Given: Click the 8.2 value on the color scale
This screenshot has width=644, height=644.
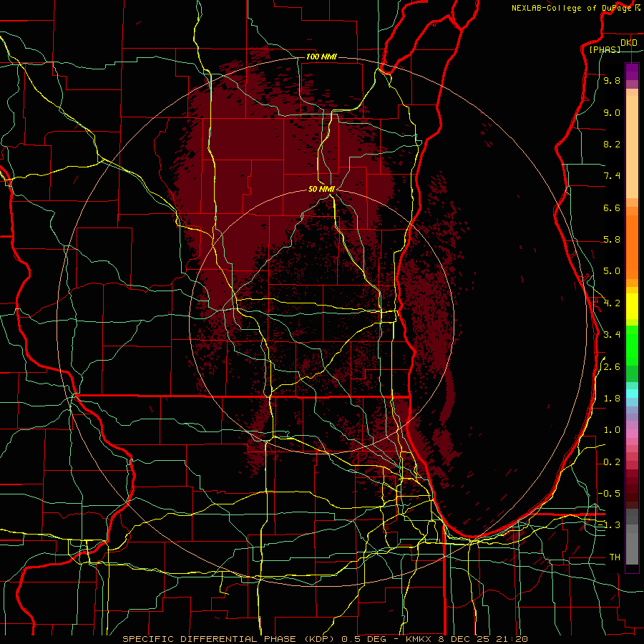Looking at the screenshot, I should point(612,144).
